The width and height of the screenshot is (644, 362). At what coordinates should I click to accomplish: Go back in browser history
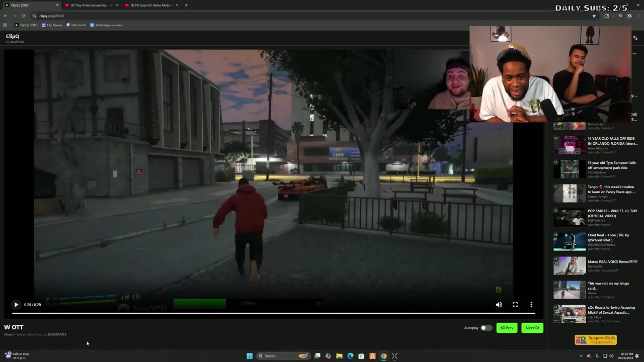click(6, 16)
